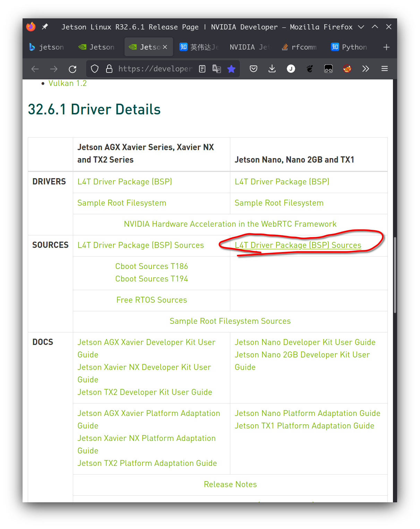Open the Release Notes link
420x529 pixels.
230,485
